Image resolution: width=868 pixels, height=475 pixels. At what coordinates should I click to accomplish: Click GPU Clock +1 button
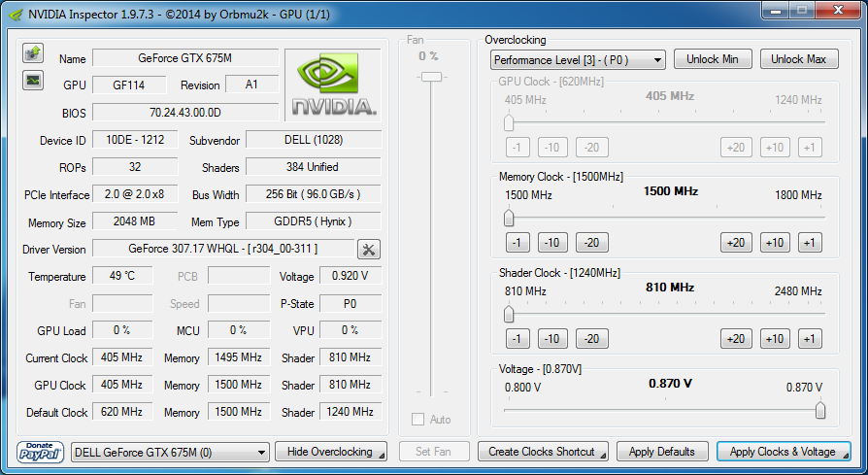(810, 148)
